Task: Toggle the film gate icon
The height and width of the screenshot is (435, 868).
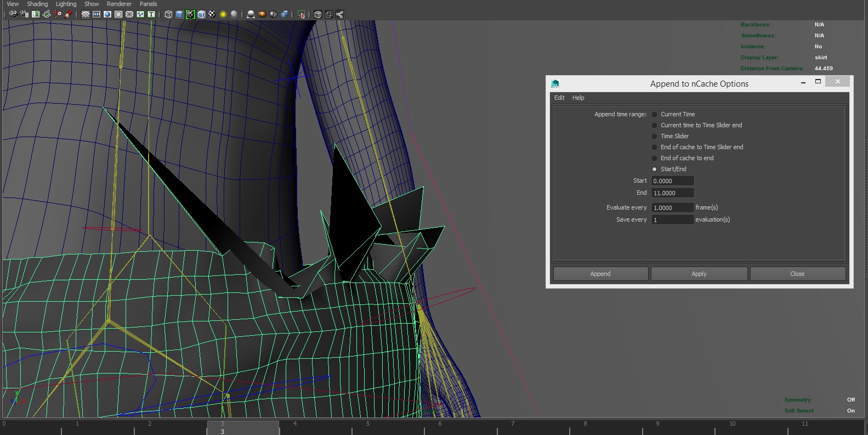Action: coord(97,14)
